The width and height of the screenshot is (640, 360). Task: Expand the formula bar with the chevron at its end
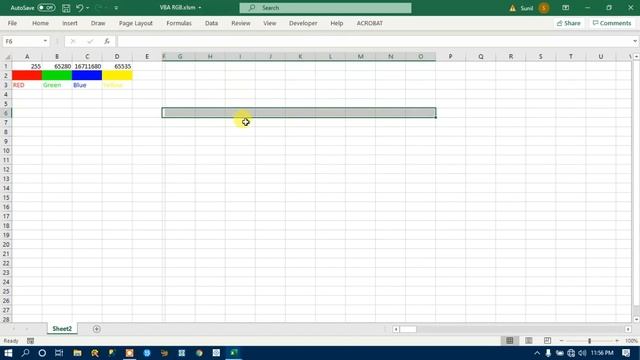[x=635, y=41]
